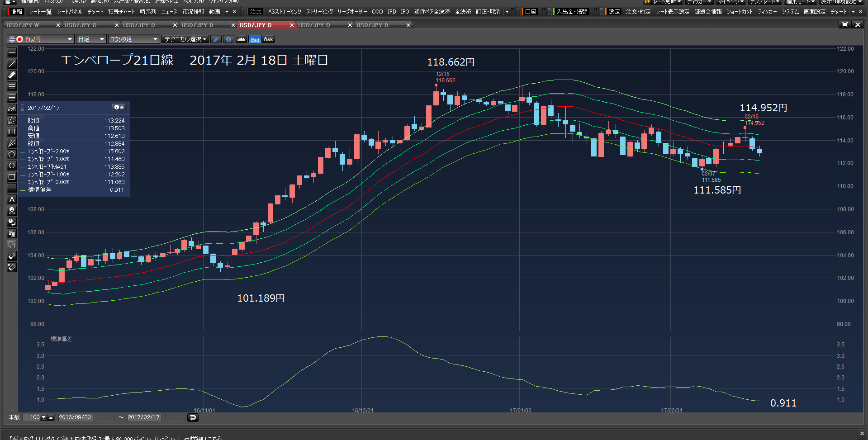Click the info toggle in 2017/02/17 data panel
The height and width of the screenshot is (440, 868).
pyautogui.click(x=119, y=107)
